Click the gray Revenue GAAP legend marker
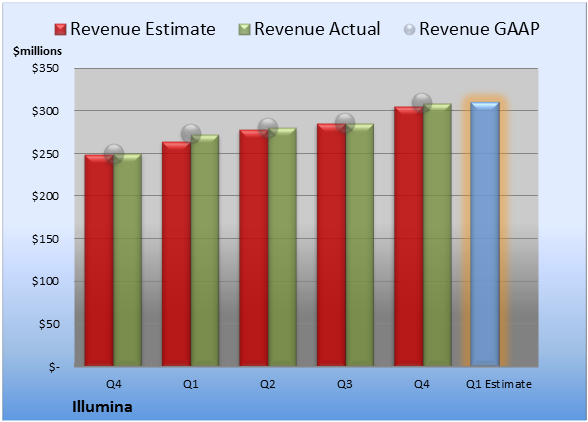Image resolution: width=588 pixels, height=422 pixels. 410,29
